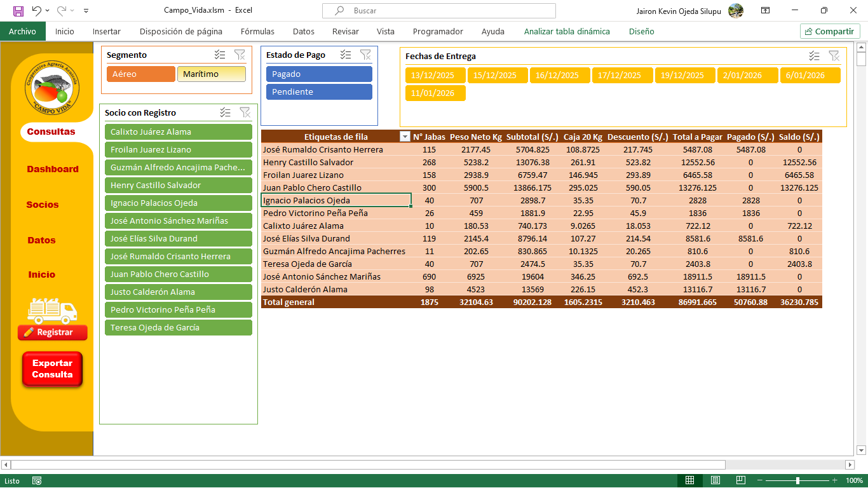Viewport: 868px width, 488px height.
Task: Clear filter on Fechas de Entrega slicer
Action: tap(834, 56)
